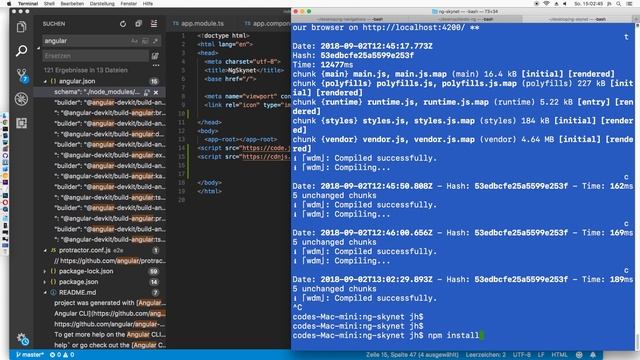Change encoding via UTF-8 status item
This screenshot has width=640, height=360.
522,355
